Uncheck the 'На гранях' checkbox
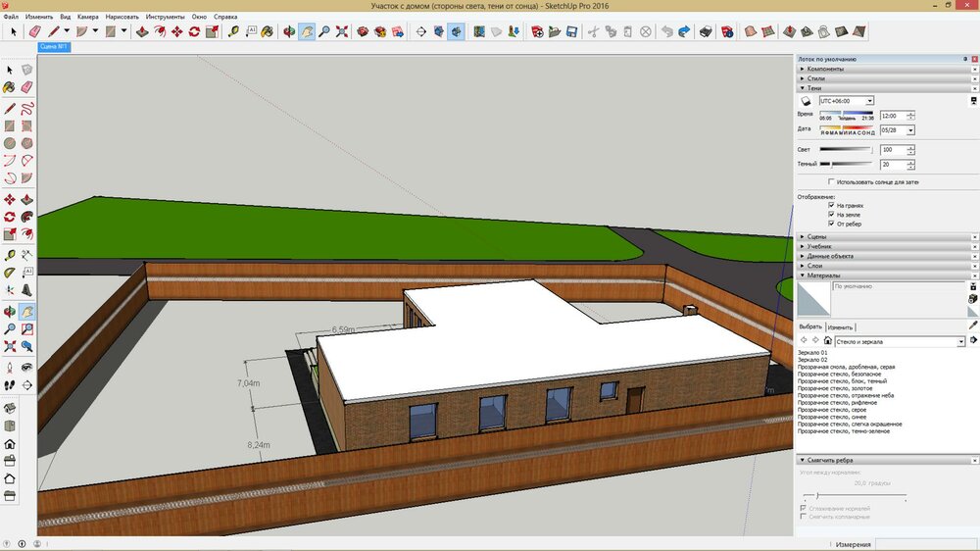This screenshot has height=551, width=980. [832, 206]
